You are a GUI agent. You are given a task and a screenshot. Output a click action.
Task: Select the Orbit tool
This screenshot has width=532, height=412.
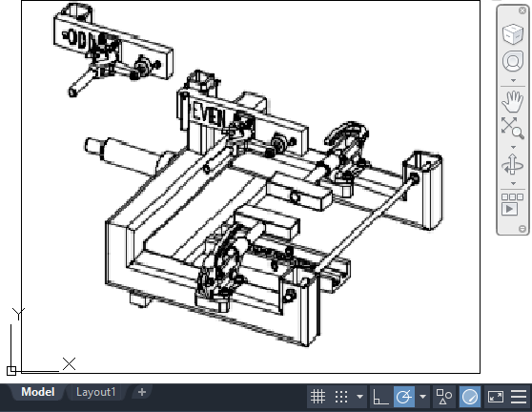point(513,165)
